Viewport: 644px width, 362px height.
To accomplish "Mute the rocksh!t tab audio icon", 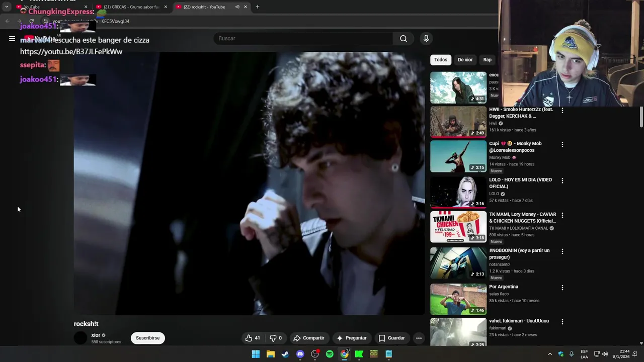I will [237, 7].
